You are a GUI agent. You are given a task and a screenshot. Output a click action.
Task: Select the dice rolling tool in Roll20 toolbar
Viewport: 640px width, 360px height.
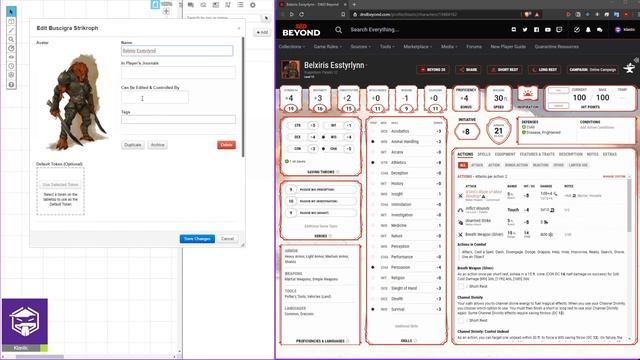pyautogui.click(x=11, y=75)
